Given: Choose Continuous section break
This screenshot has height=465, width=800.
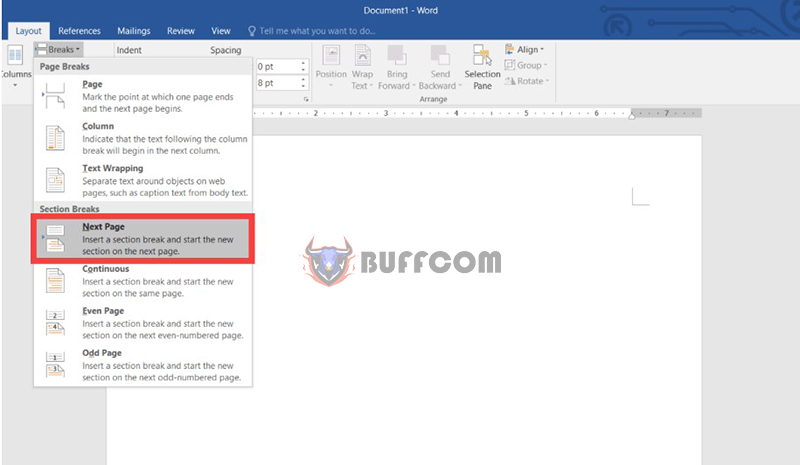Looking at the screenshot, I should pos(143,281).
